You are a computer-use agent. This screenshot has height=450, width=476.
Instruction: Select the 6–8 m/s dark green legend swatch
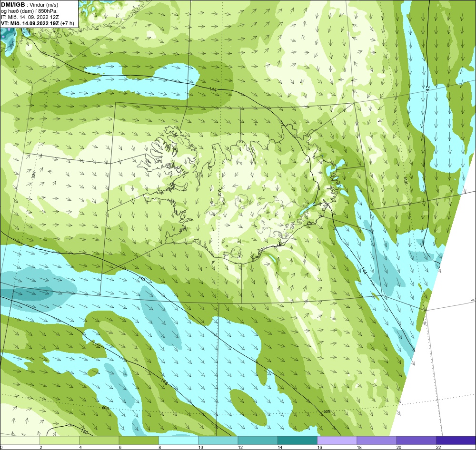point(139,440)
